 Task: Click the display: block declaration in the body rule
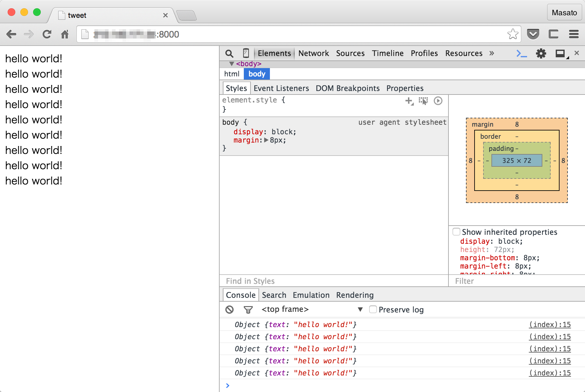point(265,132)
